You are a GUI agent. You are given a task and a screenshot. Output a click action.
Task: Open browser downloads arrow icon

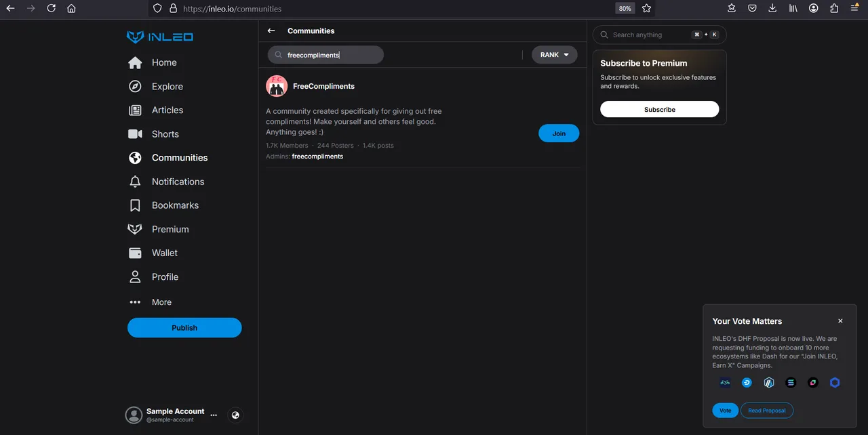tap(772, 8)
